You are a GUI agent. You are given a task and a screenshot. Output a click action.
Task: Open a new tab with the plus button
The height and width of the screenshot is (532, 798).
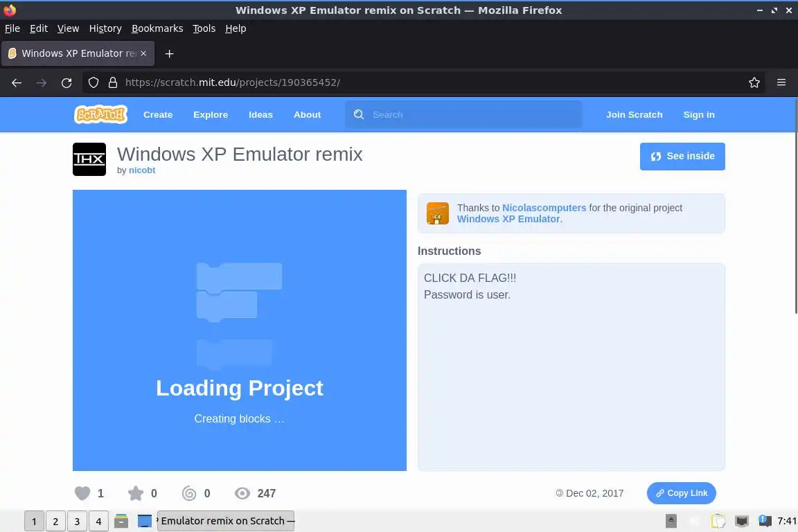point(170,53)
